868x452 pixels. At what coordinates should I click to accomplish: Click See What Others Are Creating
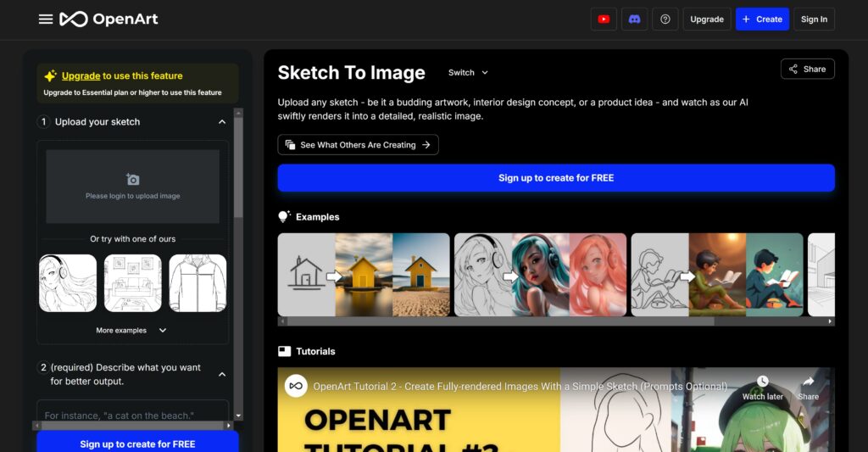click(359, 144)
